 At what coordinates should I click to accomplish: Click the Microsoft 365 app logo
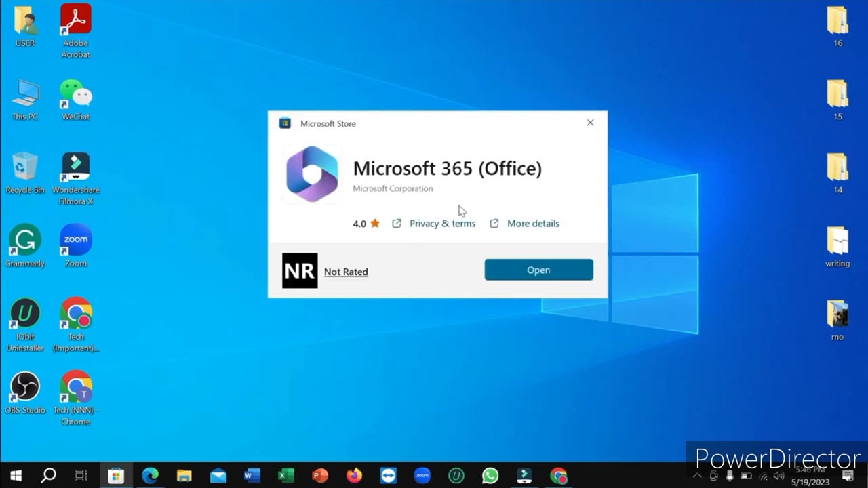pyautogui.click(x=312, y=174)
